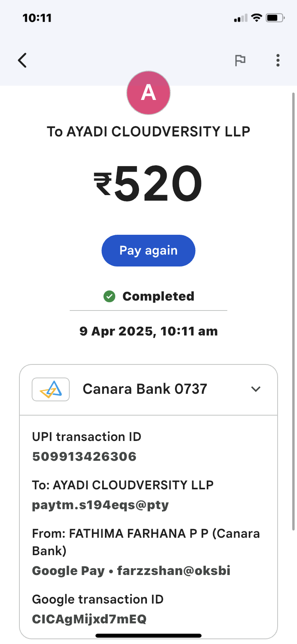Tap the paytm.s194eqs@pty UPI address

[x=101, y=505]
